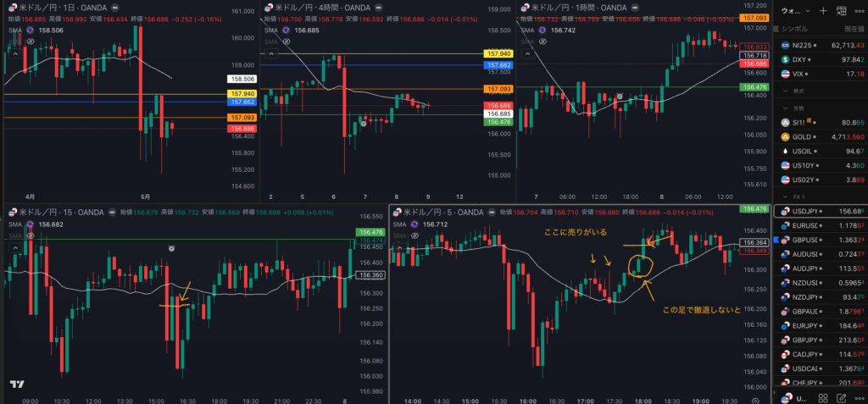The width and height of the screenshot is (868, 404).
Task: Click the four-squares grid icon in details panel
Action: [823, 398]
